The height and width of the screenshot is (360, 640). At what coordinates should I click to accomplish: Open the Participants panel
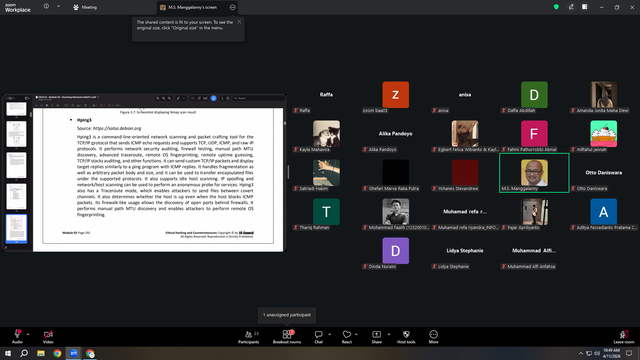click(x=249, y=337)
